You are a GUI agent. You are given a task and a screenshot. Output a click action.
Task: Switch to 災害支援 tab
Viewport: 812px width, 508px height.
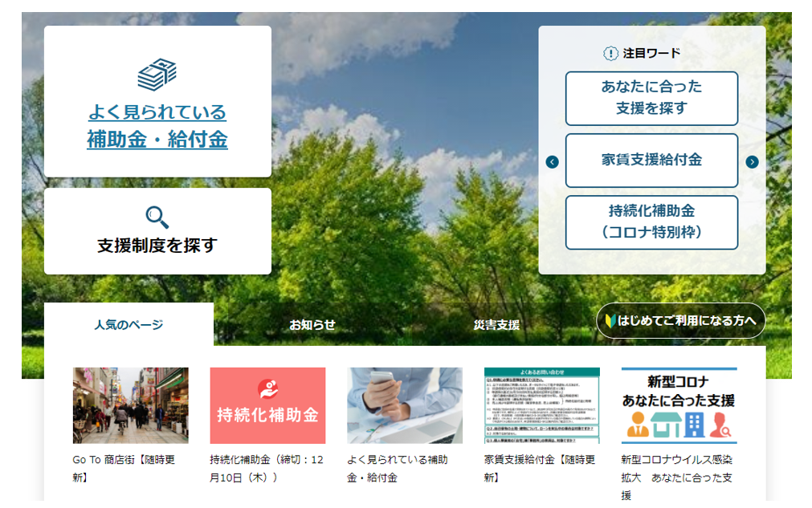pyautogui.click(x=496, y=325)
